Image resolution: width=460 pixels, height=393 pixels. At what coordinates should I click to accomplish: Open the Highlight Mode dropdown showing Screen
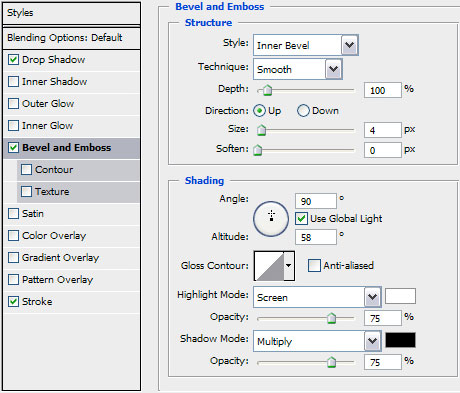317,297
